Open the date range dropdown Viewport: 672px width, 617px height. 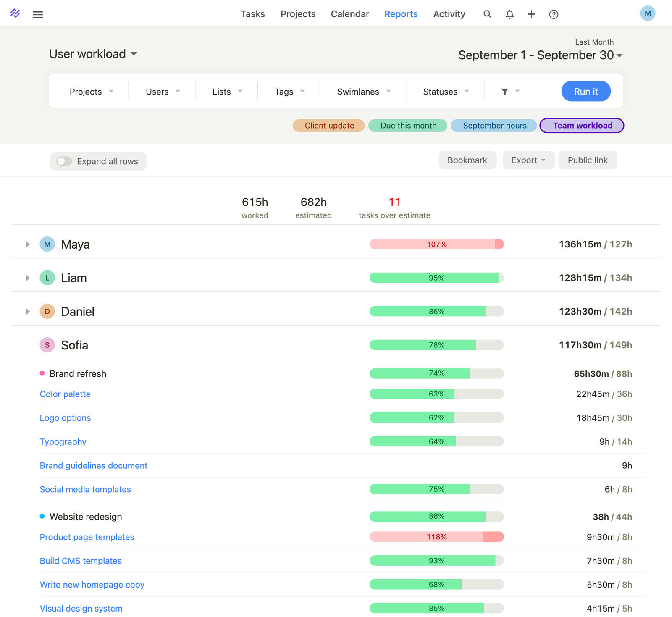[x=541, y=55]
